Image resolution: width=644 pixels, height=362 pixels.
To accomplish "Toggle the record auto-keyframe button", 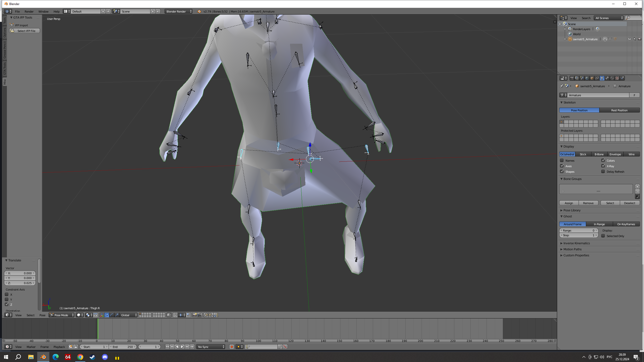I will click(231, 347).
